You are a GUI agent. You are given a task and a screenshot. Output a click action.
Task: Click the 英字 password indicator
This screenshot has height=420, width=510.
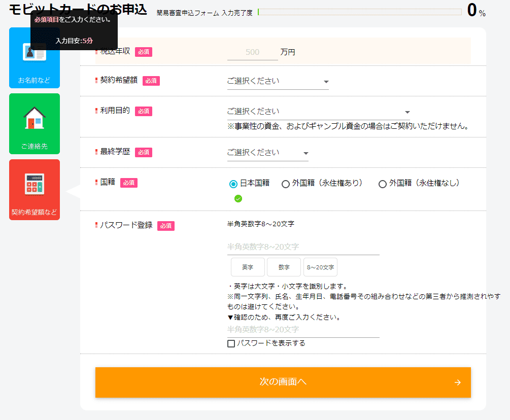248,267
